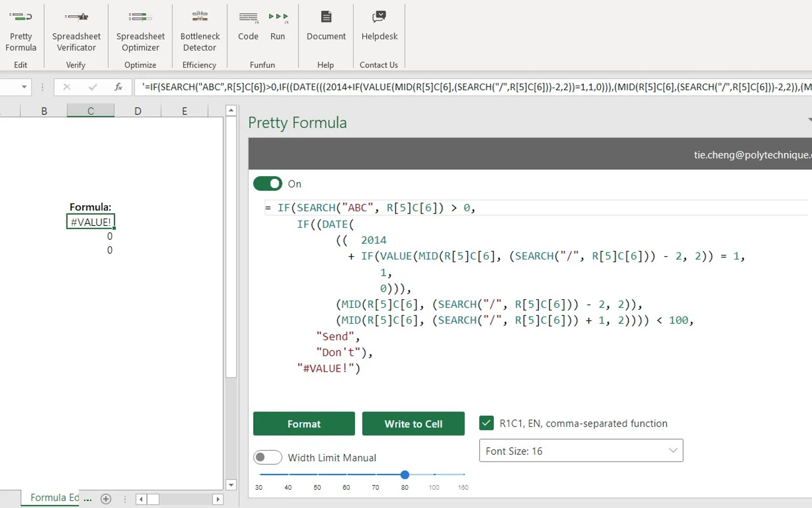This screenshot has width=812, height=508.
Task: Enable the Width Limit Manual toggle
Action: (267, 457)
